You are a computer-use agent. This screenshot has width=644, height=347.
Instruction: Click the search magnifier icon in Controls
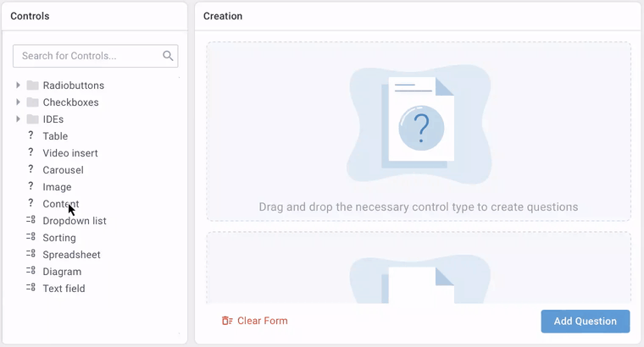[x=168, y=56]
